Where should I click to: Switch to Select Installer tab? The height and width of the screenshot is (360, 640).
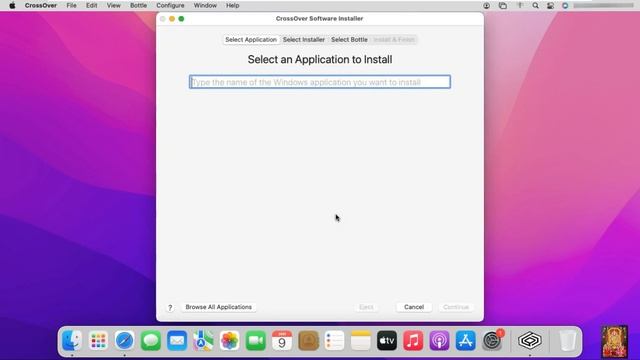tap(304, 40)
